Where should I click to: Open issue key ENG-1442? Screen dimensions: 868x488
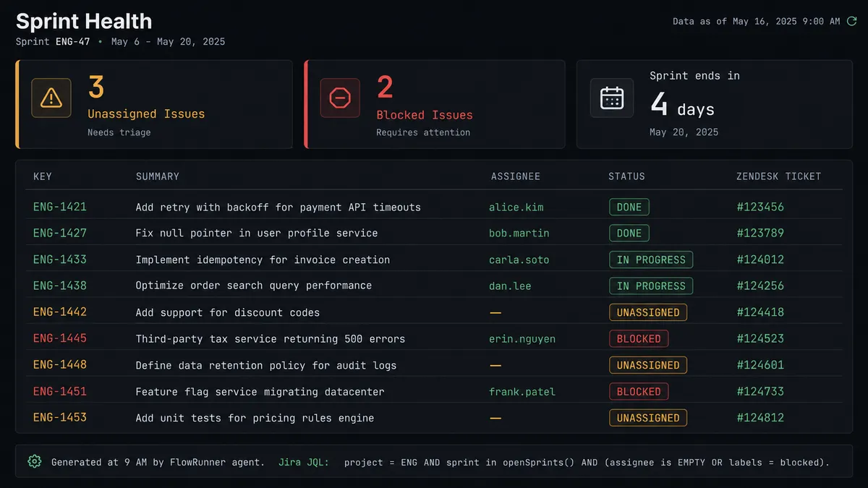[x=60, y=312]
